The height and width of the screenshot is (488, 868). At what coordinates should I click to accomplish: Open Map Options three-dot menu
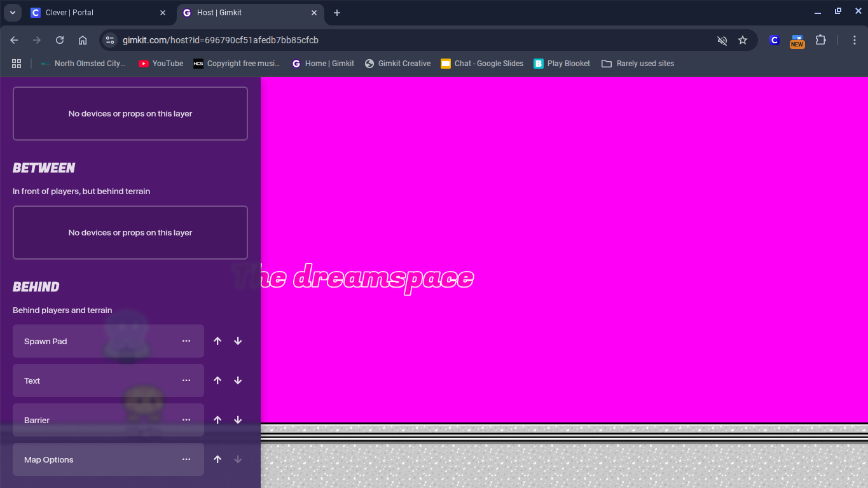(186, 459)
